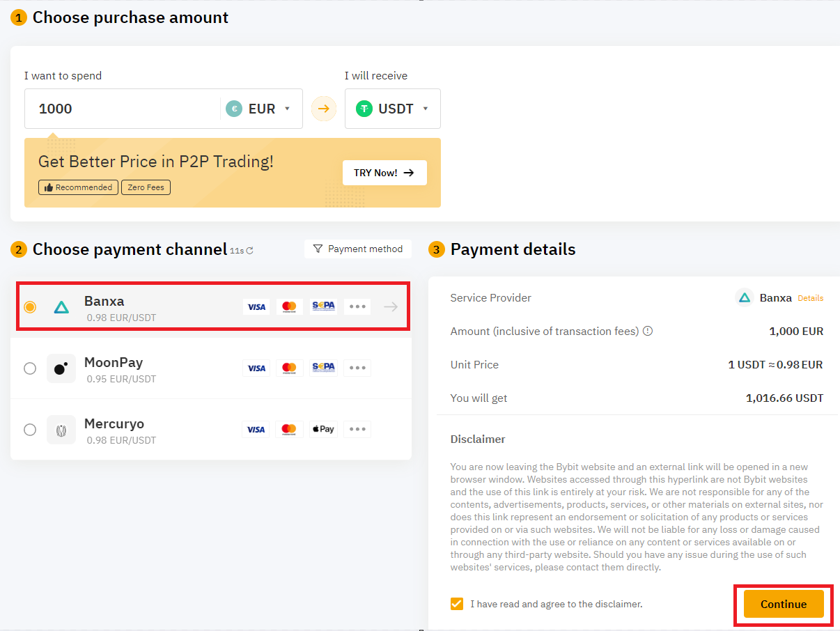The width and height of the screenshot is (840, 631).
Task: Click the Mastercard icon in MoonPay row
Action: click(290, 368)
